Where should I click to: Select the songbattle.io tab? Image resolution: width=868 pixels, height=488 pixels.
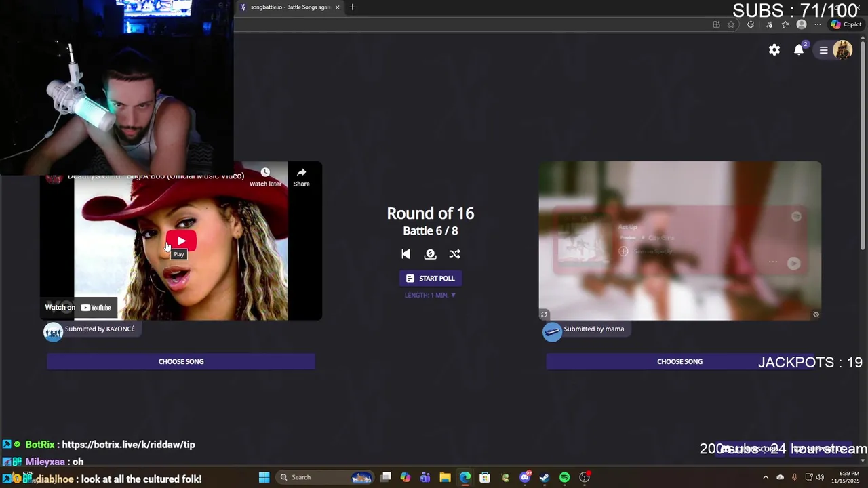[x=288, y=7]
